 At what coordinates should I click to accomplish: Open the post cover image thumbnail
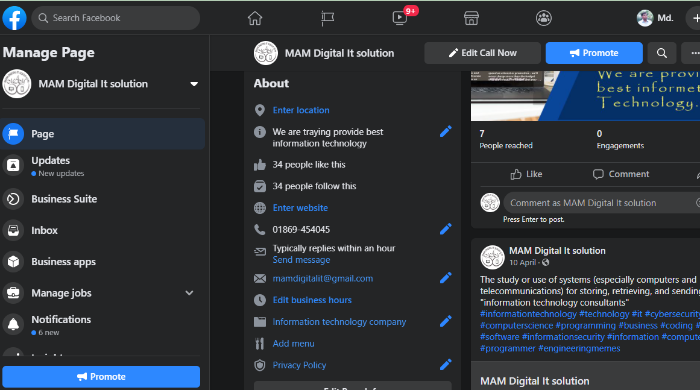(585, 95)
